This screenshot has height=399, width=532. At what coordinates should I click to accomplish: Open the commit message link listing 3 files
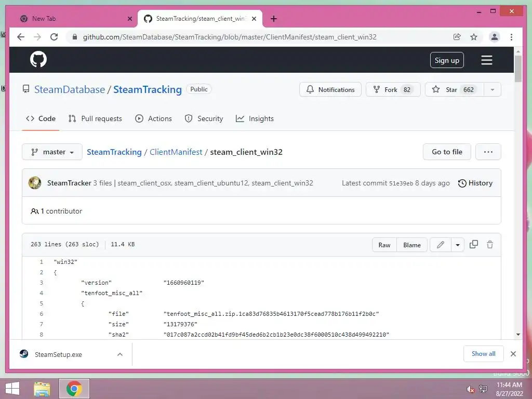[x=203, y=183]
